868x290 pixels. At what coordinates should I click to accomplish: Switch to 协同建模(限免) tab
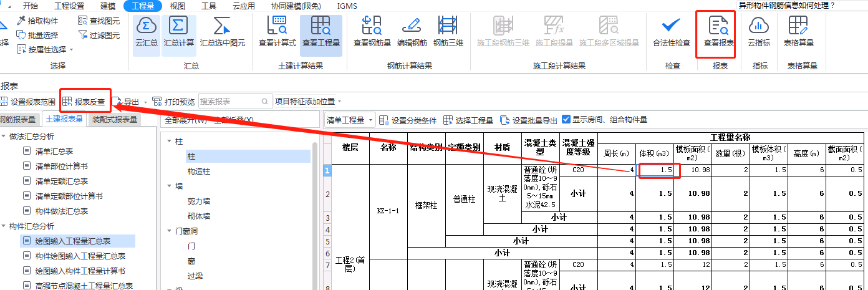point(296,6)
